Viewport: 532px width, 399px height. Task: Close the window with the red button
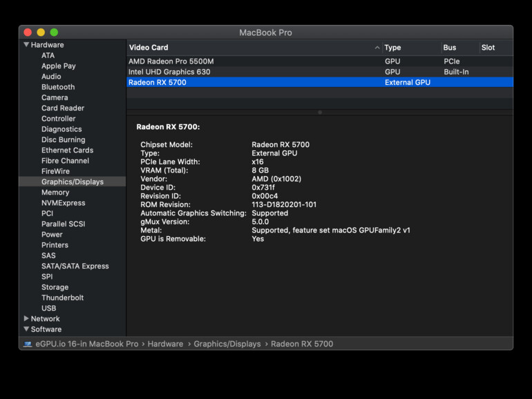coord(28,32)
